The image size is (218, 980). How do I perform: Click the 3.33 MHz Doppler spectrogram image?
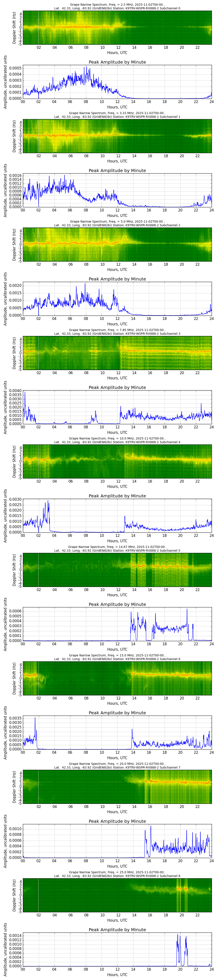tap(117, 136)
